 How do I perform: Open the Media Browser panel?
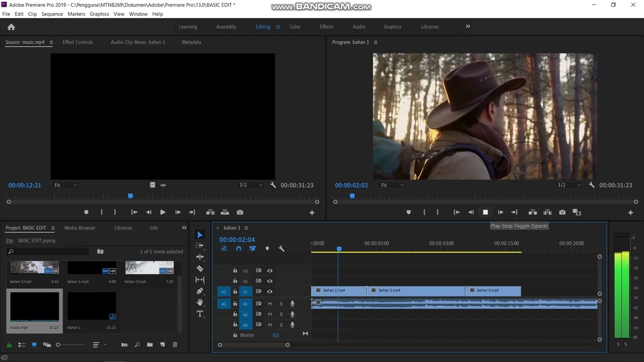pyautogui.click(x=79, y=228)
